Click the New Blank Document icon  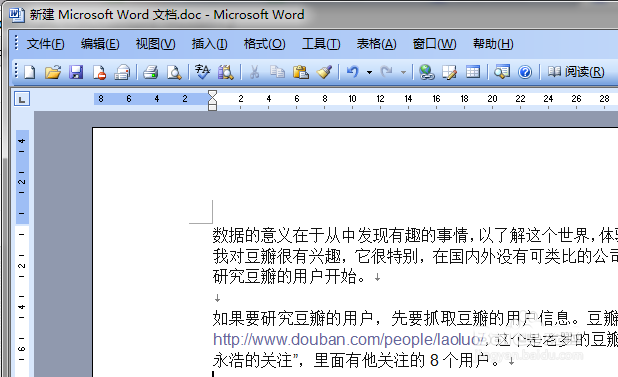click(30, 72)
